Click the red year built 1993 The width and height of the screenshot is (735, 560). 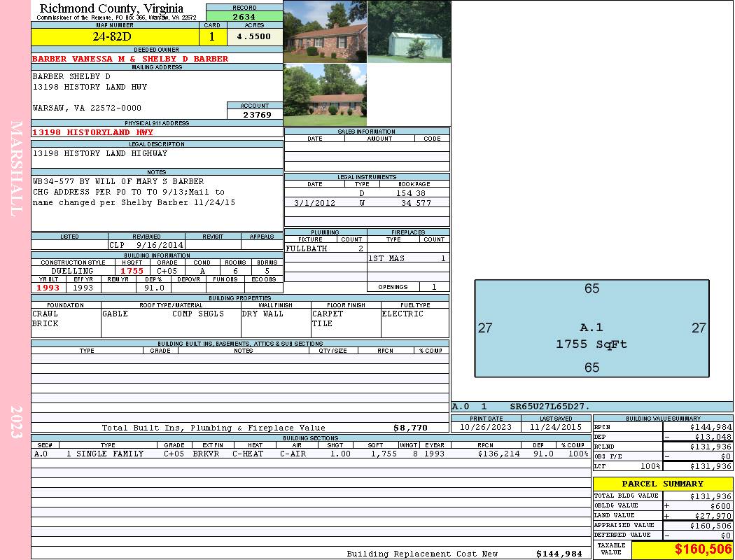pos(48,288)
